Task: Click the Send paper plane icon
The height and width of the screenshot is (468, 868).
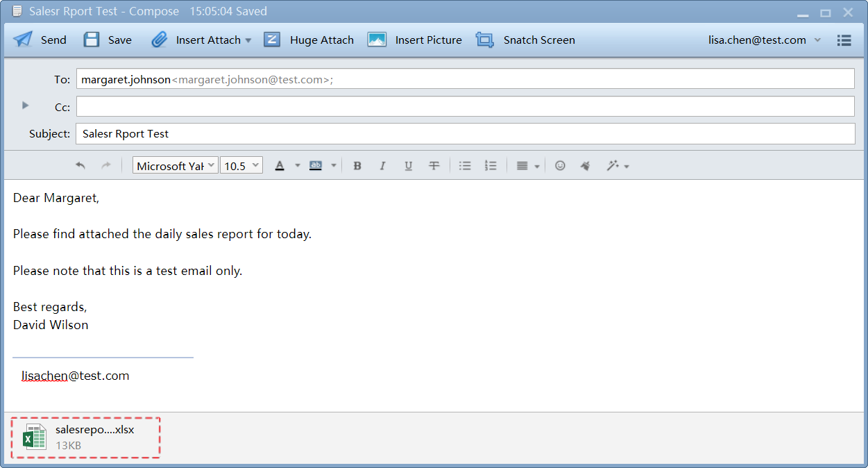Action: pos(23,40)
